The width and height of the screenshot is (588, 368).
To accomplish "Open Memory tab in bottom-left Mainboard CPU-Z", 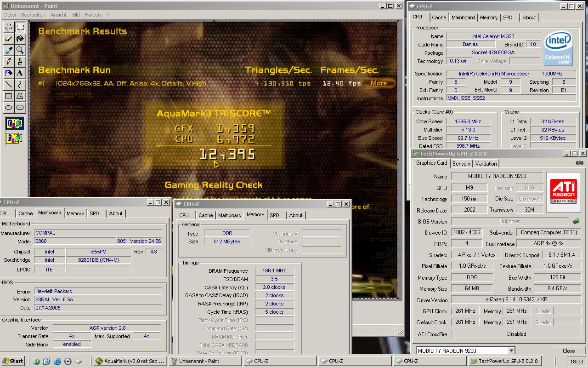I will [75, 213].
